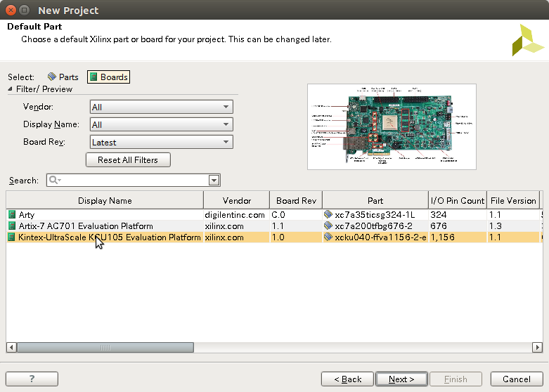Collapse the Filter/ Preview section

pos(10,89)
